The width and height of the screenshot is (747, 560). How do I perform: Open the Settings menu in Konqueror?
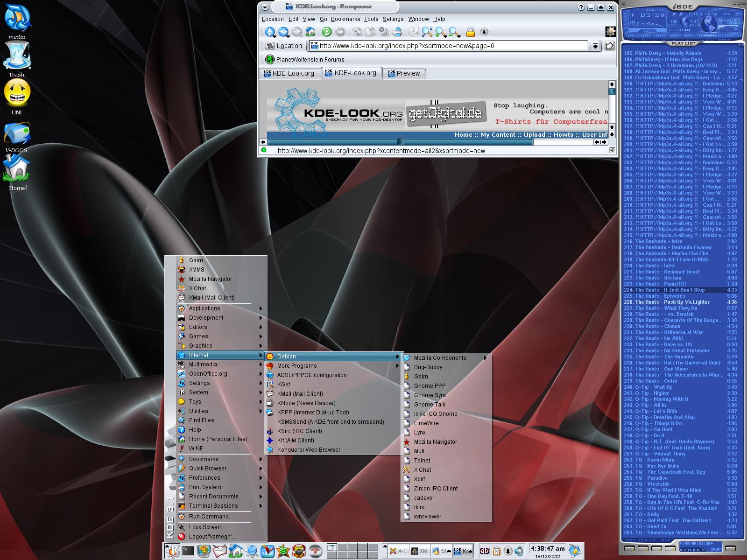[x=393, y=19]
